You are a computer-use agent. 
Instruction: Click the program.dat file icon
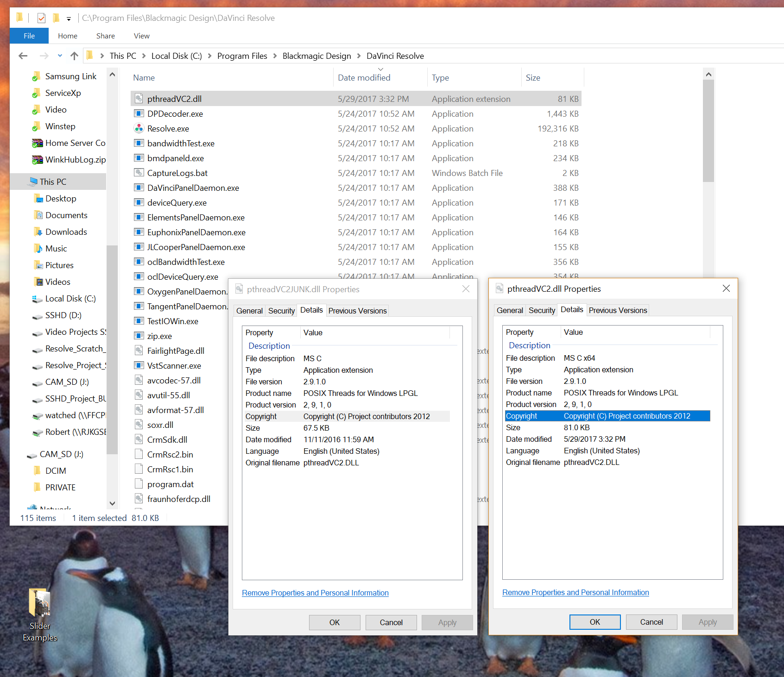click(x=139, y=484)
